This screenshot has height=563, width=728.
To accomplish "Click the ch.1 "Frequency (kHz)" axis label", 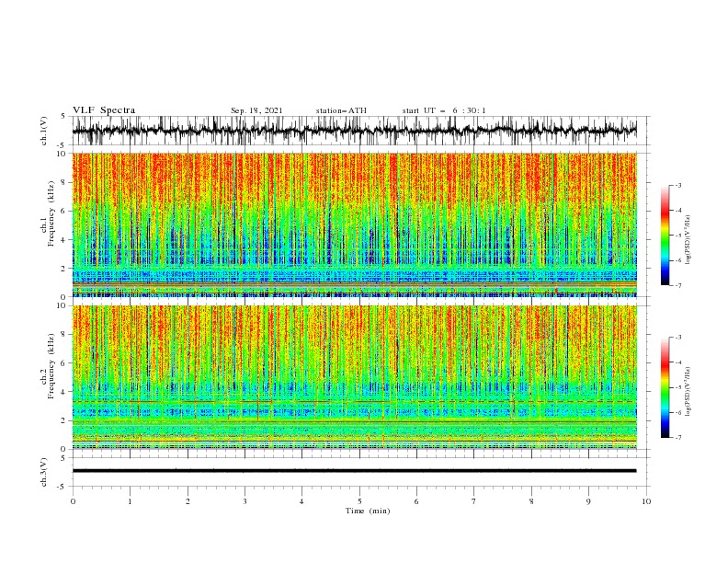I will pos(51,214).
